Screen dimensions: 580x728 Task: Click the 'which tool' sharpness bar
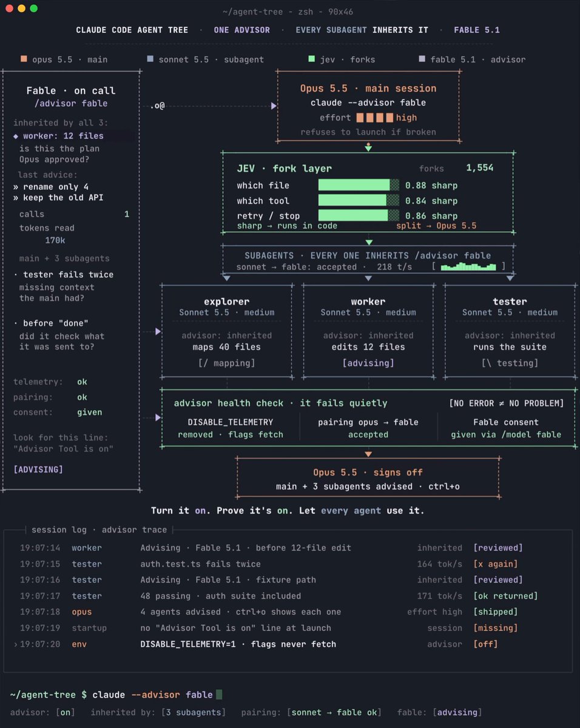[x=359, y=200]
